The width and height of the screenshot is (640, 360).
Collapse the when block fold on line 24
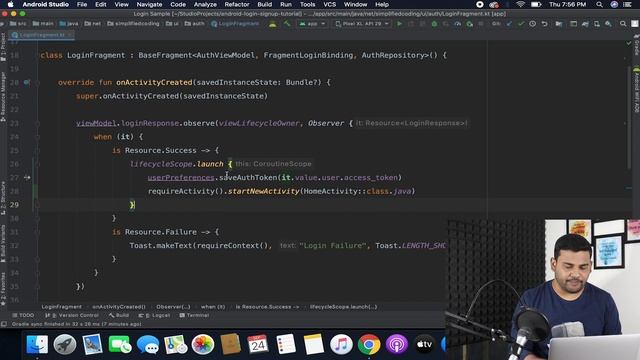tap(37, 137)
